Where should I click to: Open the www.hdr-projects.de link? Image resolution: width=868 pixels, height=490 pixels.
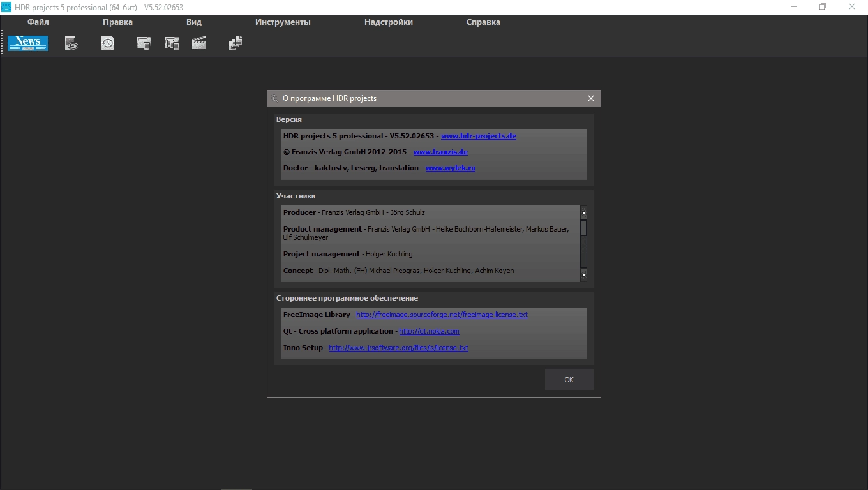click(479, 136)
